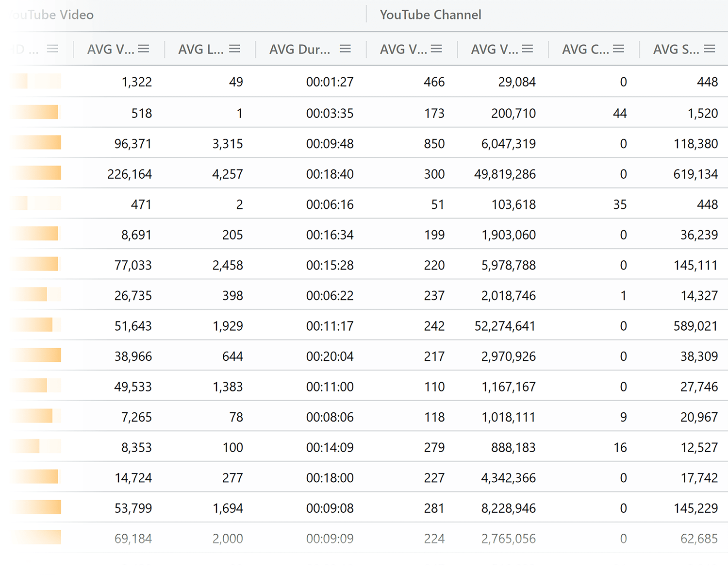Click the cell showing 1,167,167
Screen dimensions: 728x575
[509, 387]
